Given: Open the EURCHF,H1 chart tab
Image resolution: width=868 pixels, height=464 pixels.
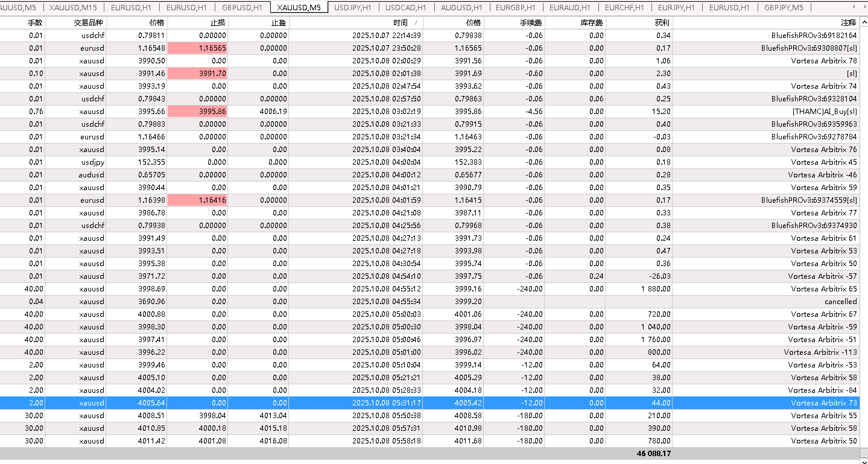Looking at the screenshot, I should (x=624, y=7).
